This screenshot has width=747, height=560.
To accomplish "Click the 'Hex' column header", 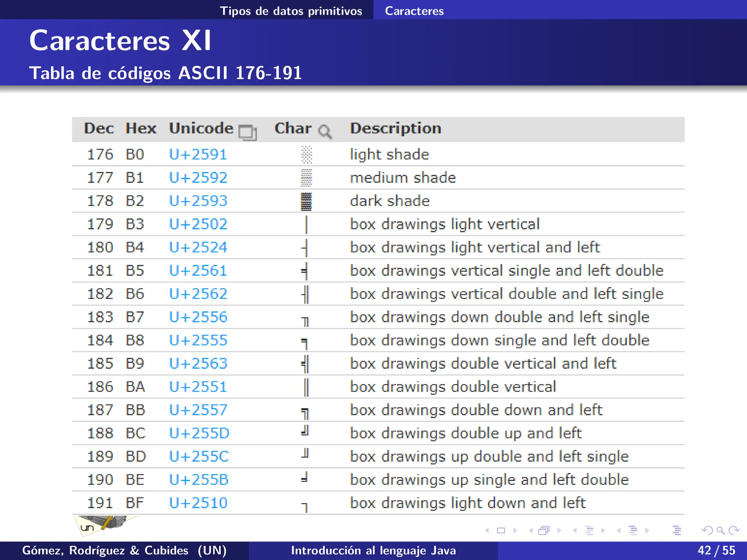I will click(x=141, y=128).
